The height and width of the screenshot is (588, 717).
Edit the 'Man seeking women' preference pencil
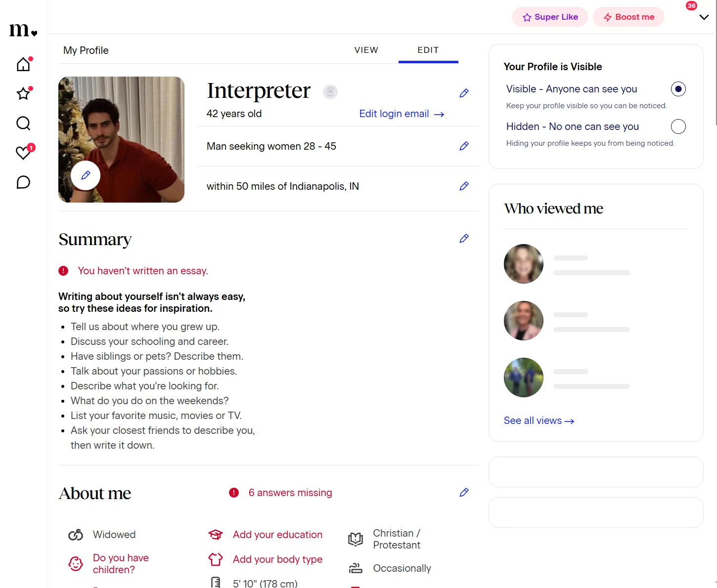(x=464, y=146)
